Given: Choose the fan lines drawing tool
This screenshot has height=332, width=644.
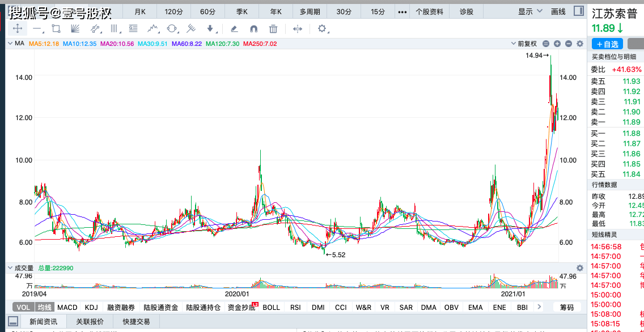Looking at the screenshot, I should click(75, 29).
